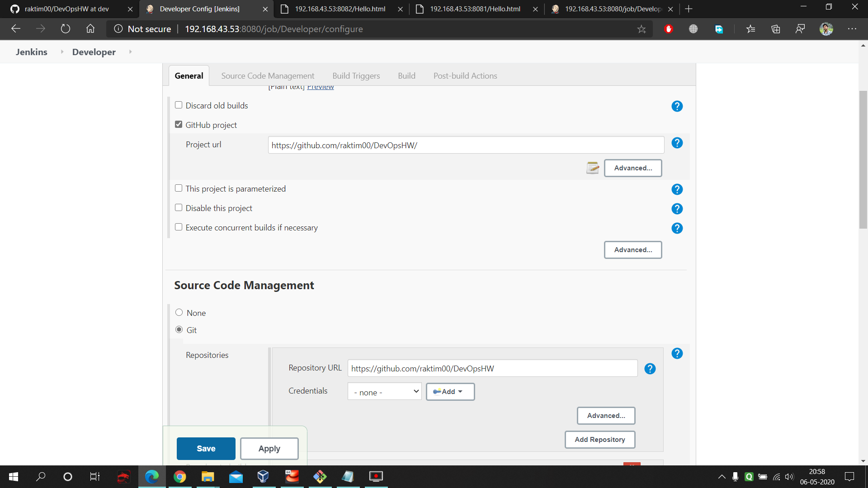Click the Add Repository button
The height and width of the screenshot is (488, 868).
[599, 440]
